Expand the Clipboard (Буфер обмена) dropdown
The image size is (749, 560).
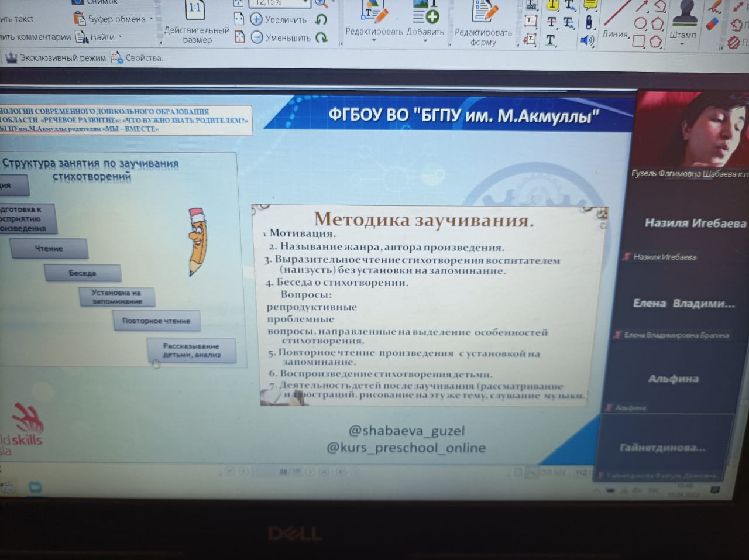151,19
